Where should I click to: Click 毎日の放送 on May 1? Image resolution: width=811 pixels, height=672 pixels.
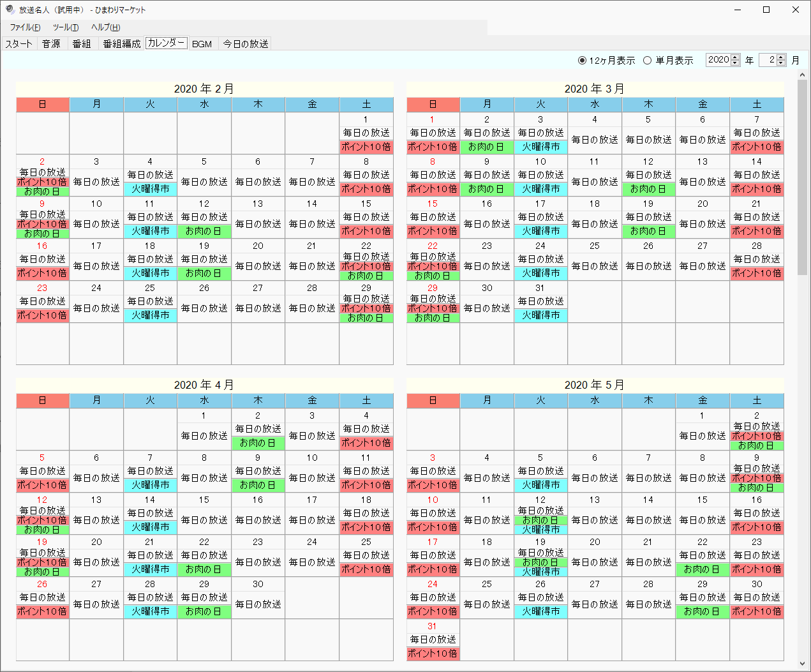[702, 436]
